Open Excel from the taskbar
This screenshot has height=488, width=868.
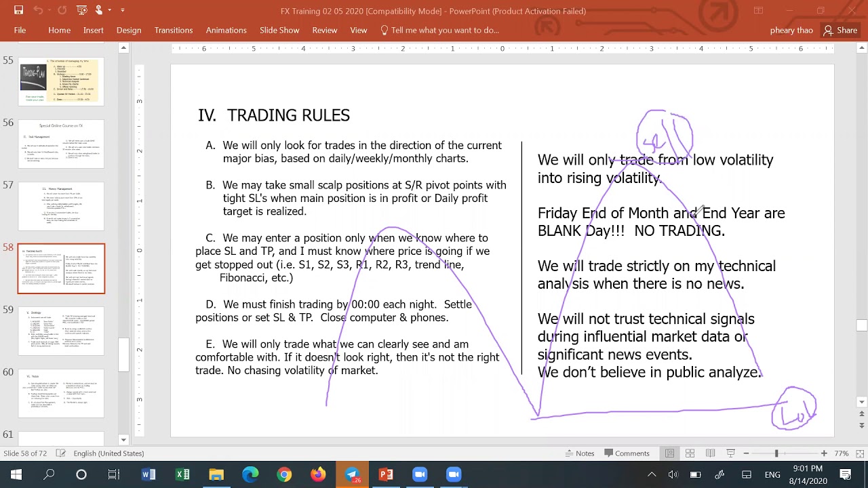pos(182,474)
